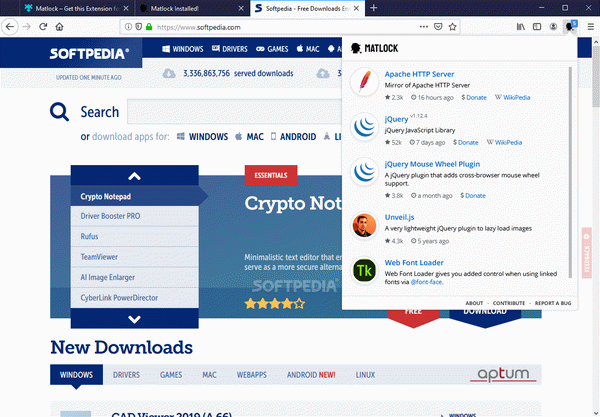The width and height of the screenshot is (600, 417).
Task: Select the GAMES tab under New Downloads
Action: [171, 375]
